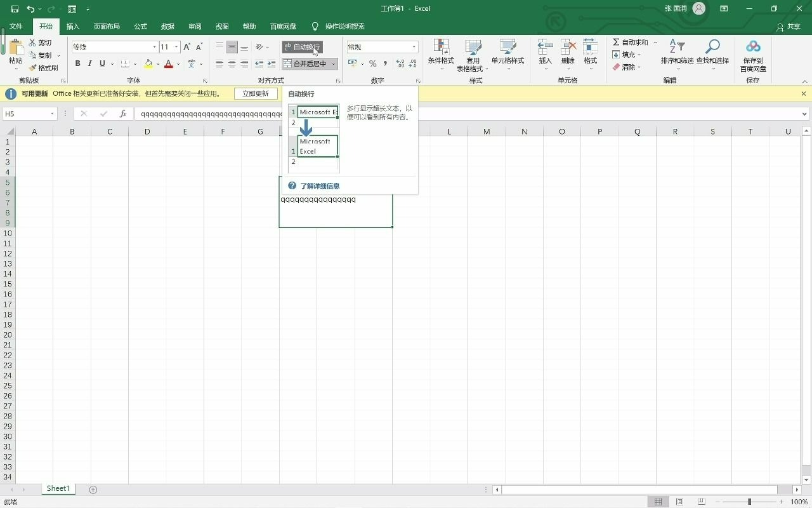Image resolution: width=812 pixels, height=508 pixels.
Task: Switch to Page Layout view icon in status bar
Action: (679, 502)
